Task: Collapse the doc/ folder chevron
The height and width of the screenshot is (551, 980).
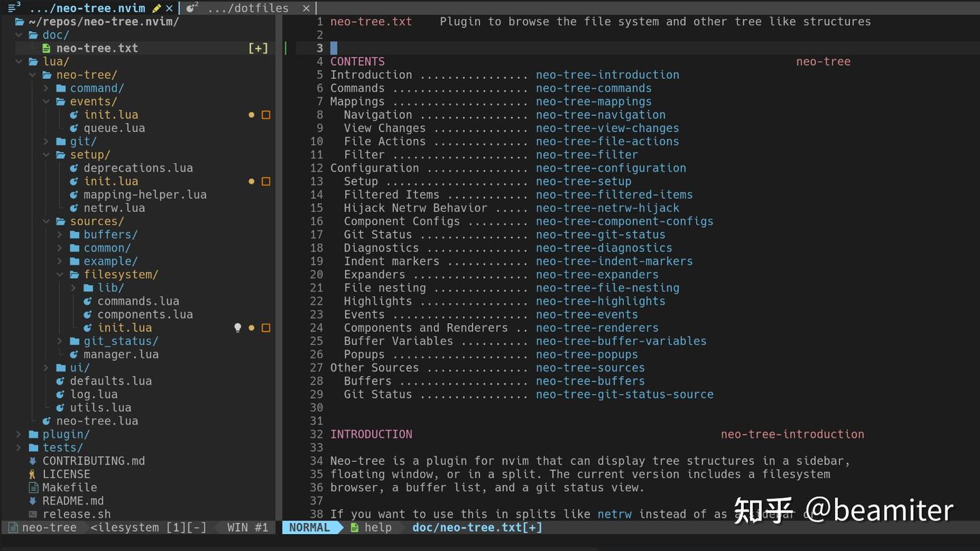Action: (19, 35)
